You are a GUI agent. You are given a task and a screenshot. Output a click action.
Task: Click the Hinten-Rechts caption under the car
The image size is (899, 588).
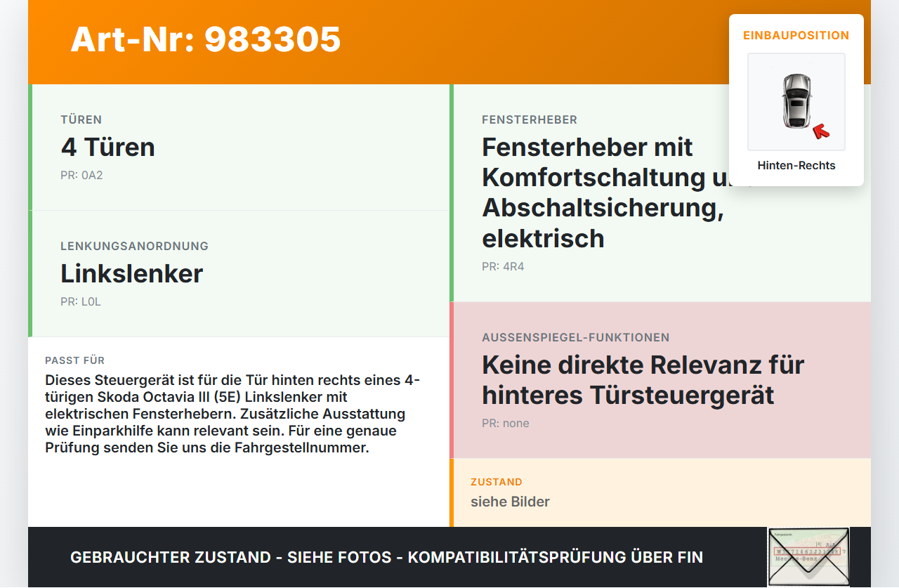(796, 165)
